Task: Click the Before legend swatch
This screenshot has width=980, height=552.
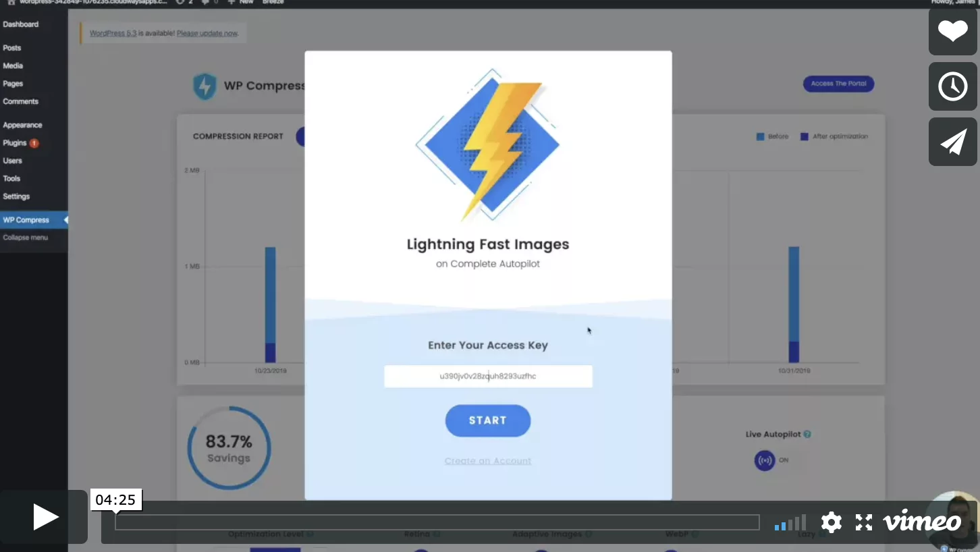Action: click(761, 136)
